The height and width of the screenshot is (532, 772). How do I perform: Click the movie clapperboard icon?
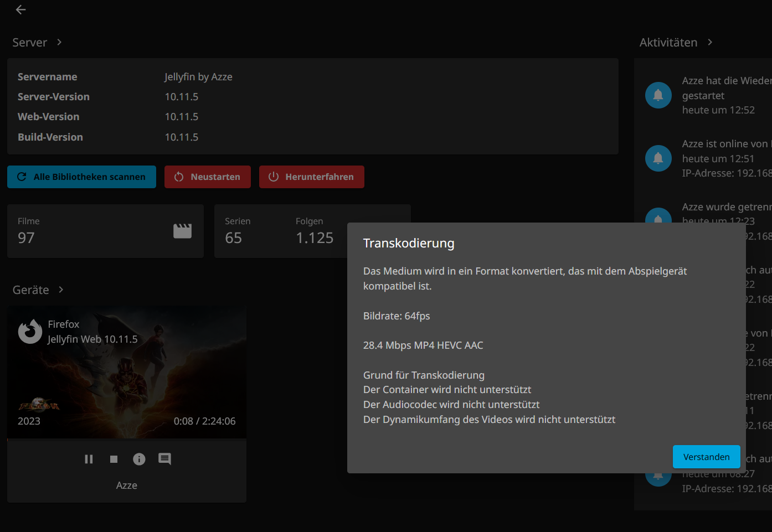click(x=182, y=231)
